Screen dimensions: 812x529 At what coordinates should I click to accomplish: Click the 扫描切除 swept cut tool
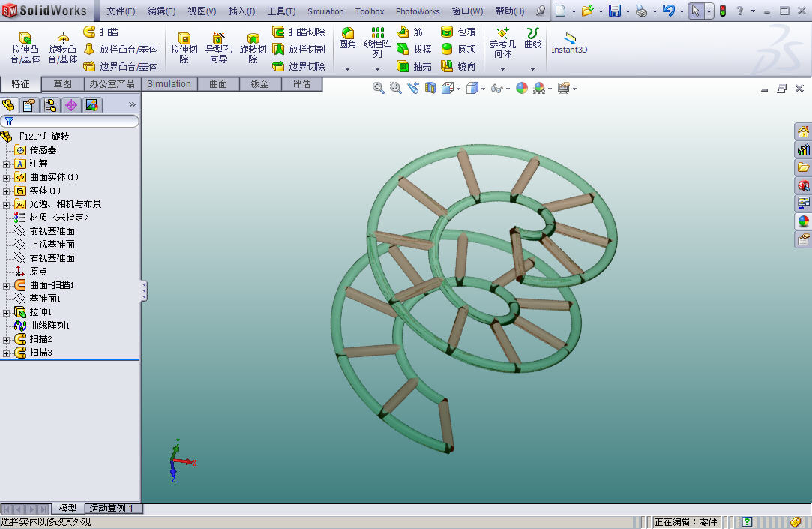click(x=299, y=32)
